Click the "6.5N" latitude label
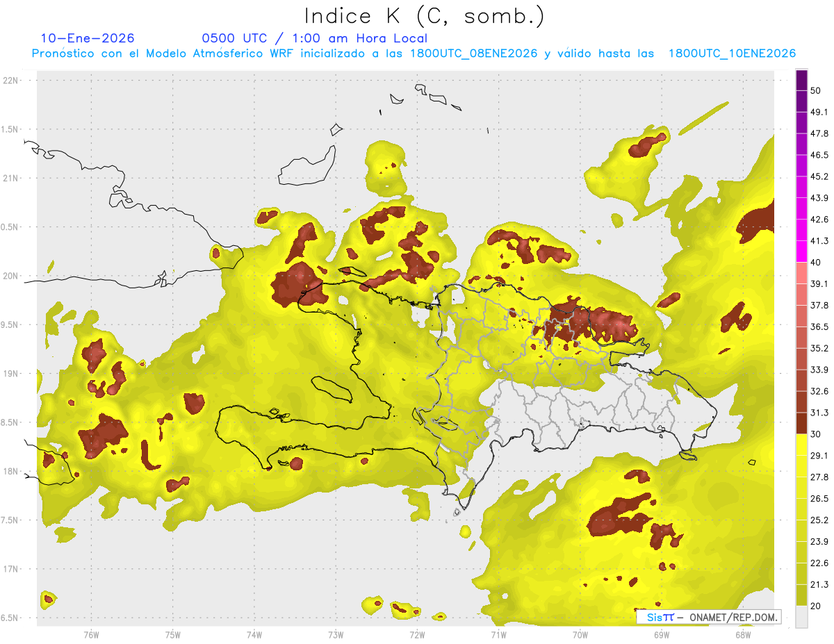Image resolution: width=834 pixels, height=644 pixels. click(x=10, y=618)
